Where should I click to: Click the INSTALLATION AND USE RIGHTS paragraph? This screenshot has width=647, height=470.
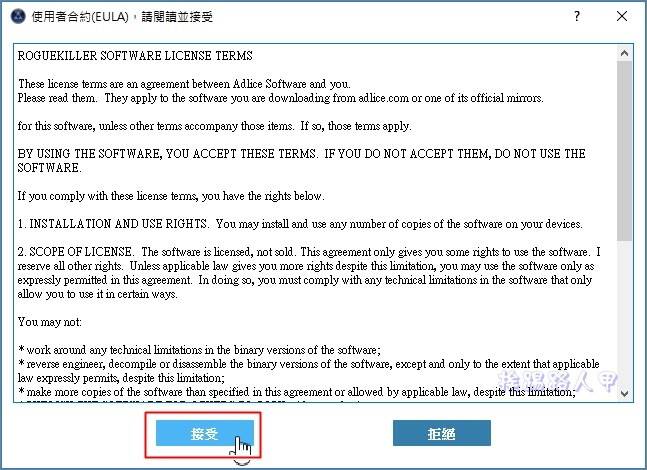tap(300, 224)
